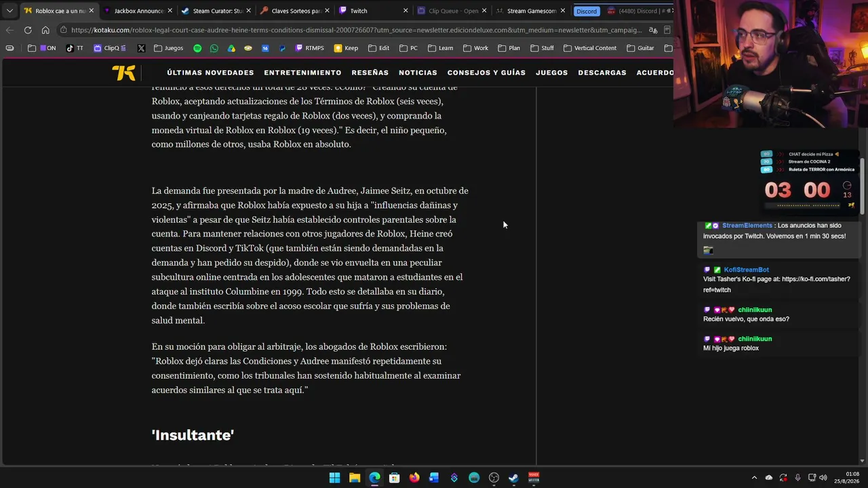
Task: Switch to the Claves Sorteos tab
Action: [294, 11]
